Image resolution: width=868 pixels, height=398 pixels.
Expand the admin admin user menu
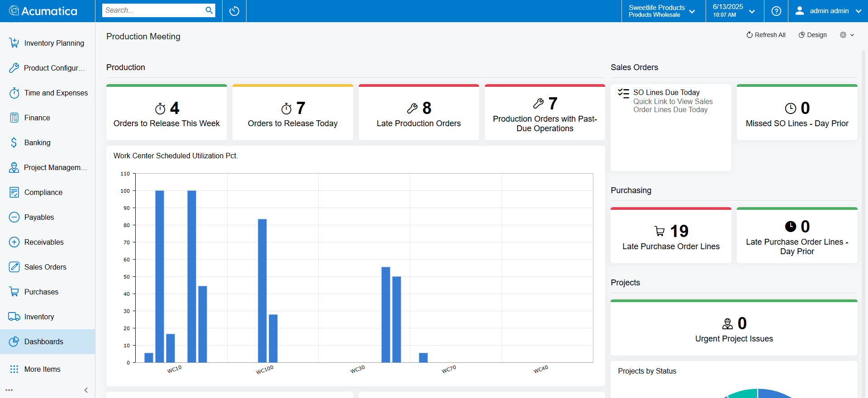point(828,11)
